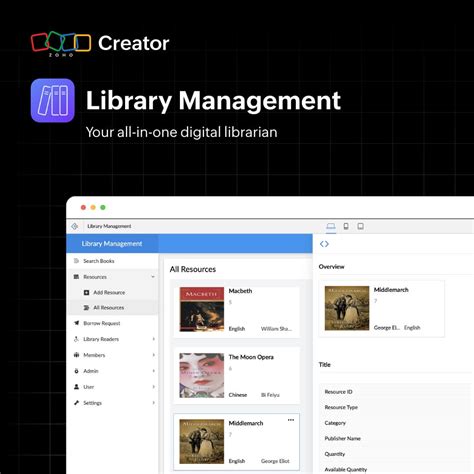The width and height of the screenshot is (474, 474).
Task: Click the Add Resource plus icon
Action: coord(86,292)
